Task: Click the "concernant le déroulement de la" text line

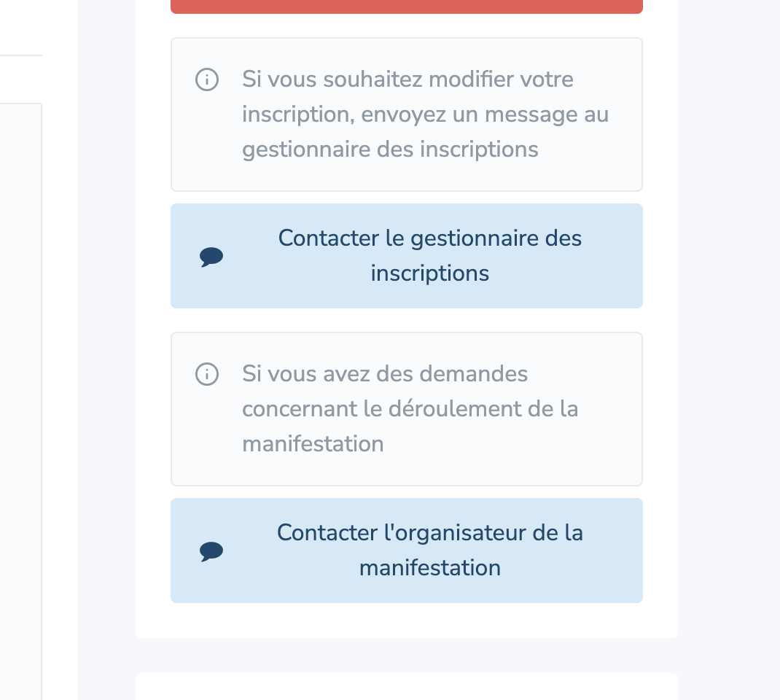Action: (x=410, y=409)
